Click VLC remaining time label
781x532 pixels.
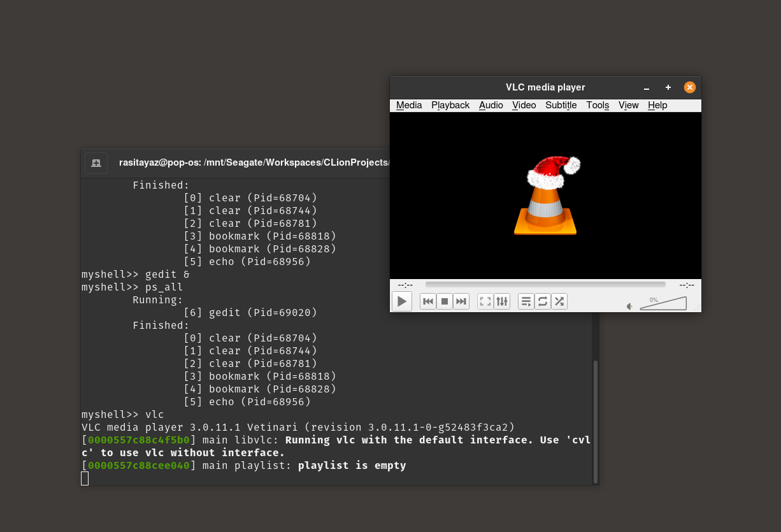tap(687, 285)
